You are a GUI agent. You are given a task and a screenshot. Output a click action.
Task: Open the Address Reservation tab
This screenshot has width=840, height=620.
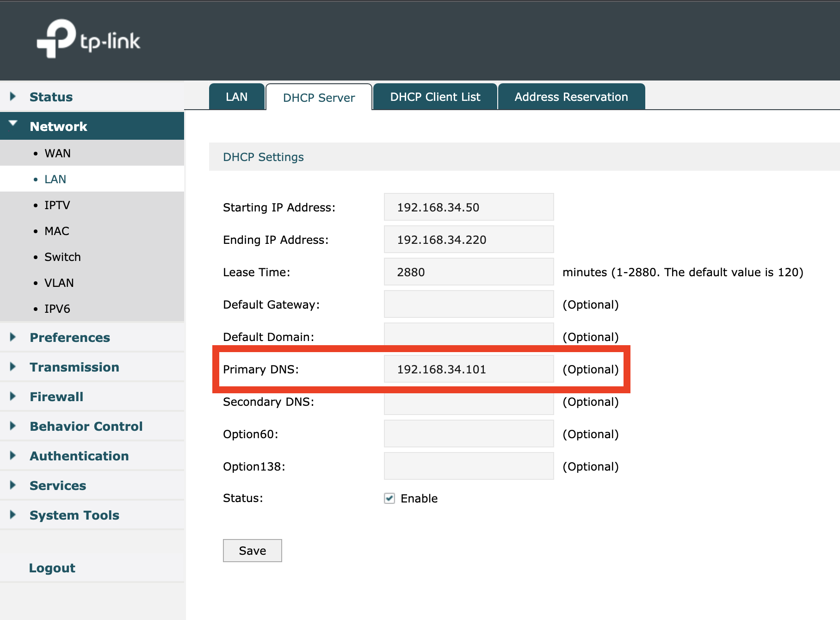coord(571,97)
